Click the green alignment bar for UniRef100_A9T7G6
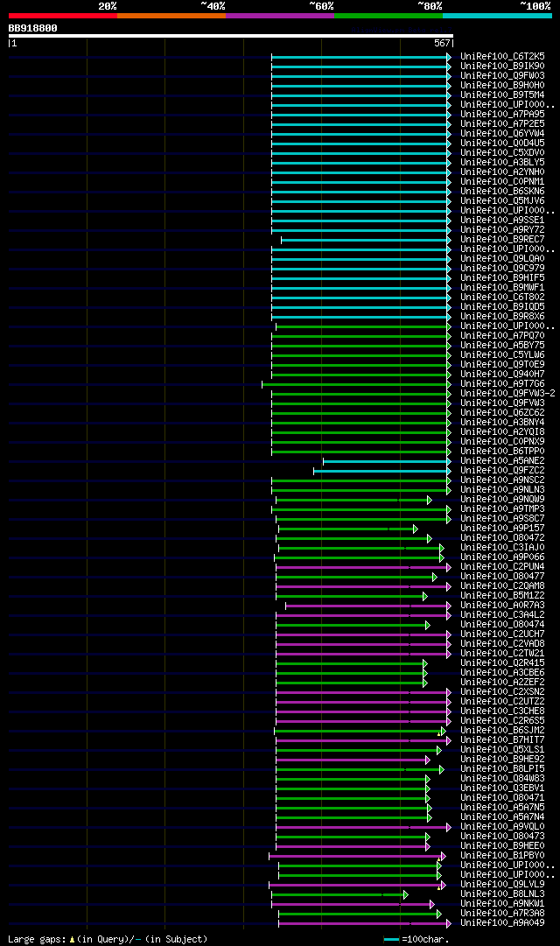 coord(356,384)
